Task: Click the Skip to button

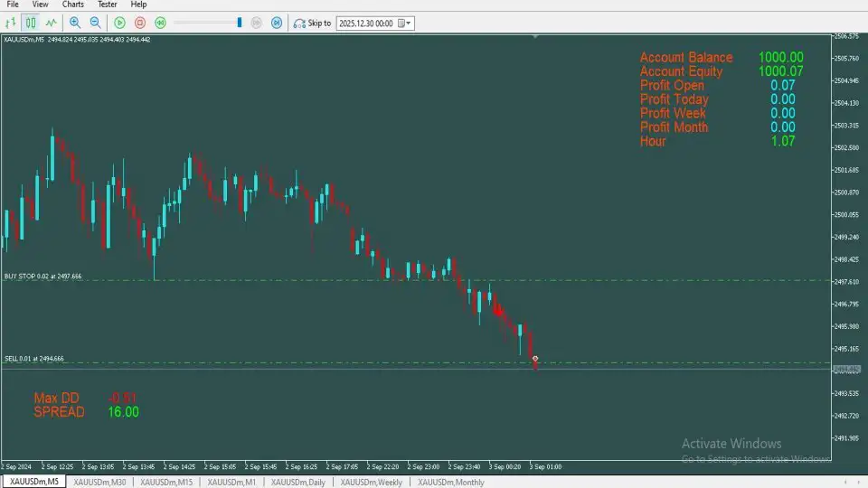Action: (x=313, y=23)
